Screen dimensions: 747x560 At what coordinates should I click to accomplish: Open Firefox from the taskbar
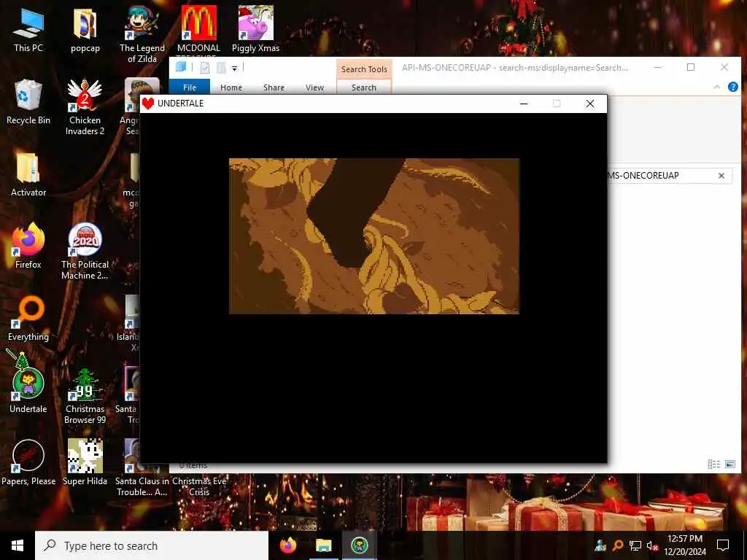coord(287,545)
